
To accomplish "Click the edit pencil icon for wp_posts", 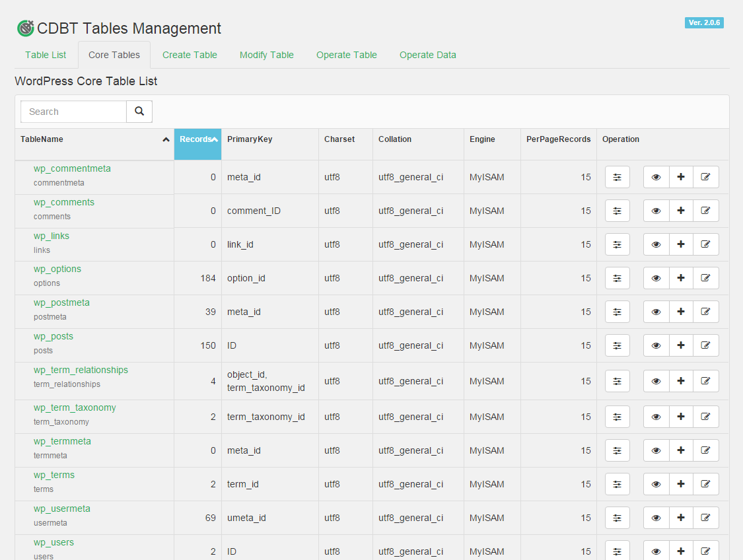I will pyautogui.click(x=705, y=345).
